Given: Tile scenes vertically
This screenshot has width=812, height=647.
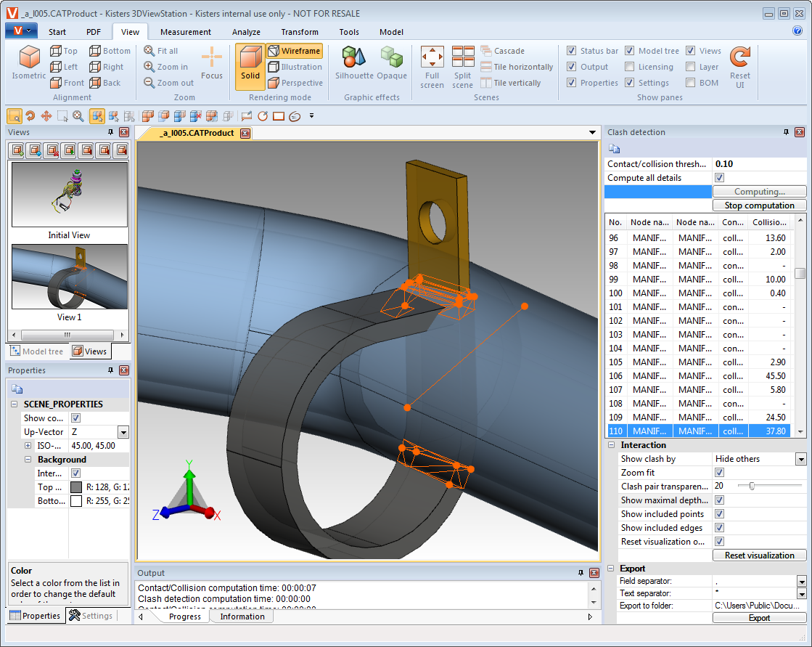Looking at the screenshot, I should (510, 83).
